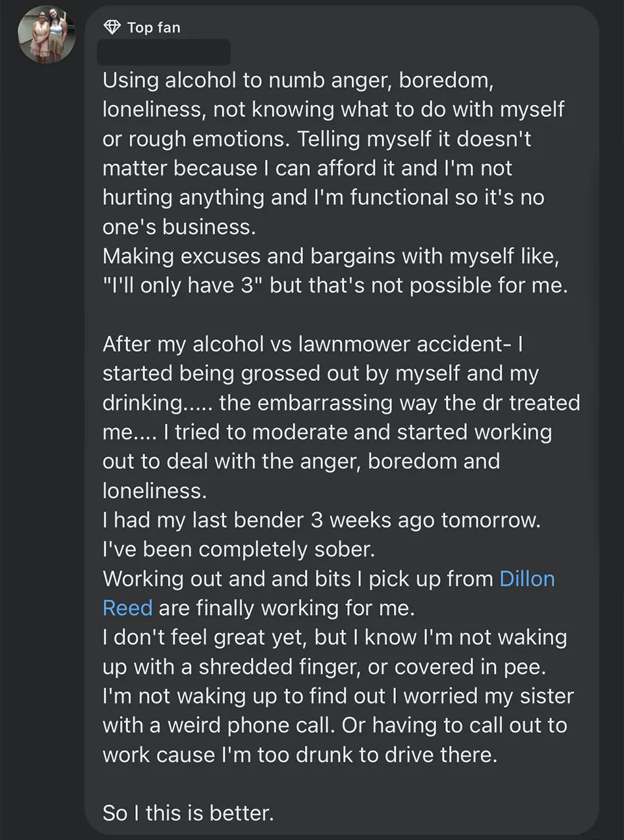Click the 'shredded finger, or covered in pee' line
624x840 pixels.
(x=324, y=666)
